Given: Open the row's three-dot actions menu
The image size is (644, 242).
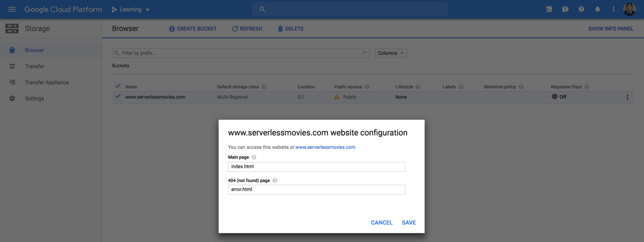Looking at the screenshot, I should [x=627, y=97].
